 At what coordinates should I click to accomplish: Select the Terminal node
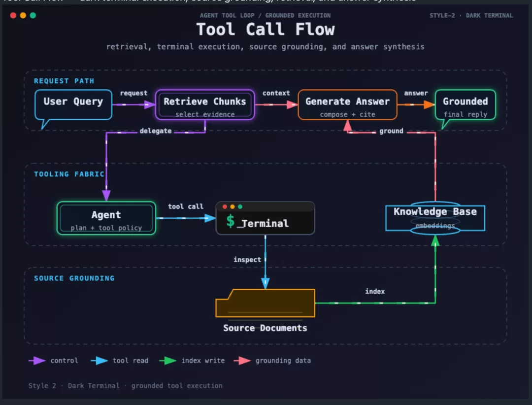pyautogui.click(x=266, y=218)
